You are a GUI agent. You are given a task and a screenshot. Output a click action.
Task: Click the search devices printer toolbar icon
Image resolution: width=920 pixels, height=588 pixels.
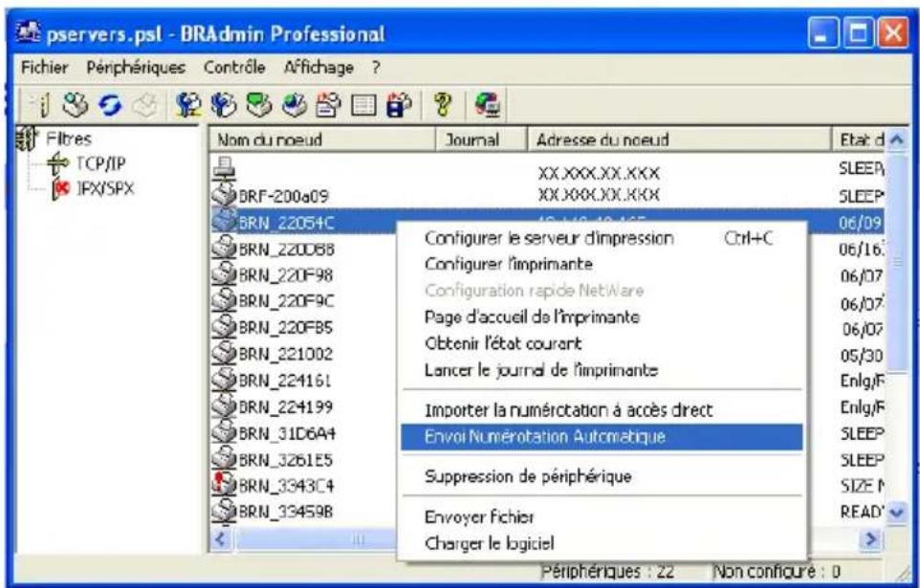[x=75, y=105]
